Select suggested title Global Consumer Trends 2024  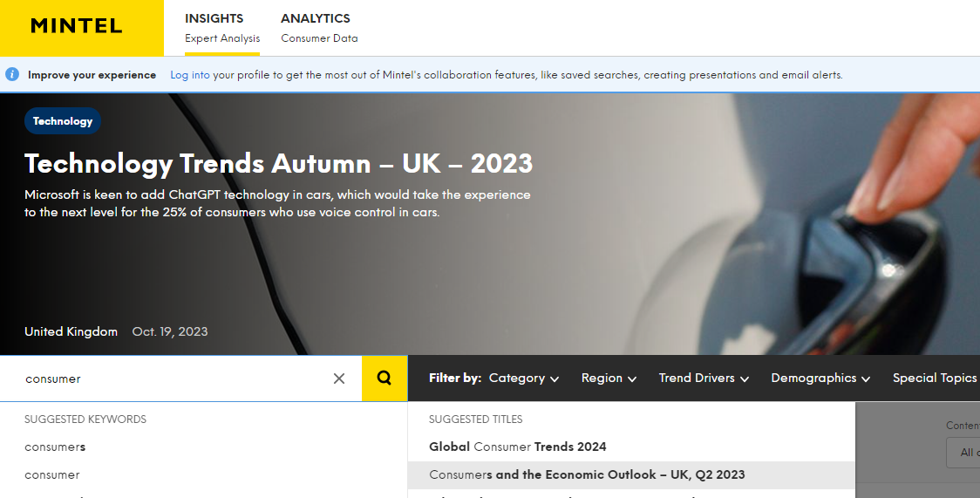pos(517,447)
